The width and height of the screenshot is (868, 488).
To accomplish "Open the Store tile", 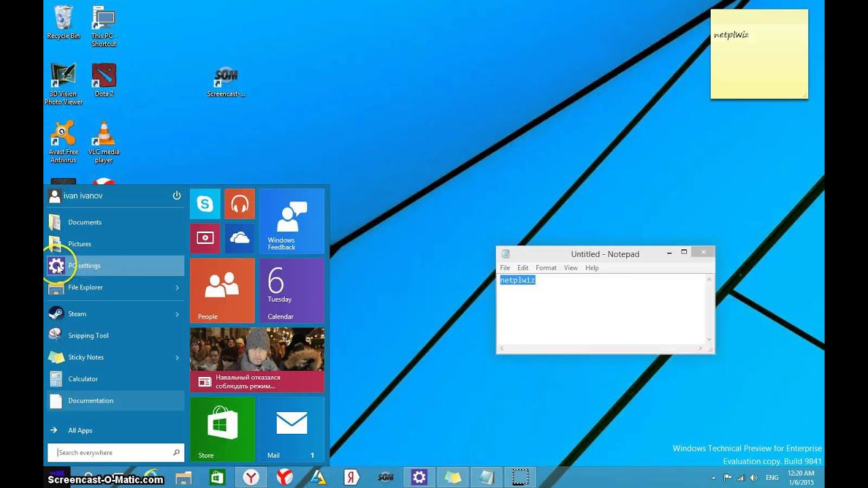I will pos(222,428).
